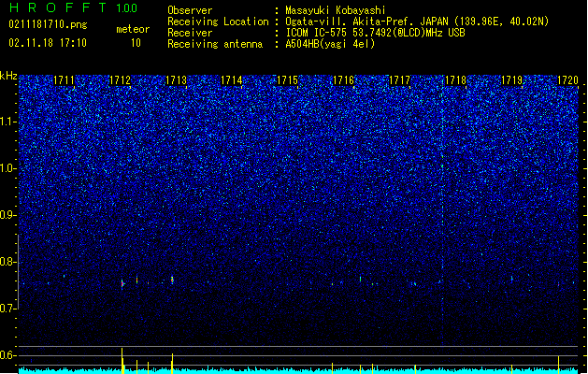This screenshot has width=588, height=374.
Task: Click time marker 1719
Action: point(512,80)
